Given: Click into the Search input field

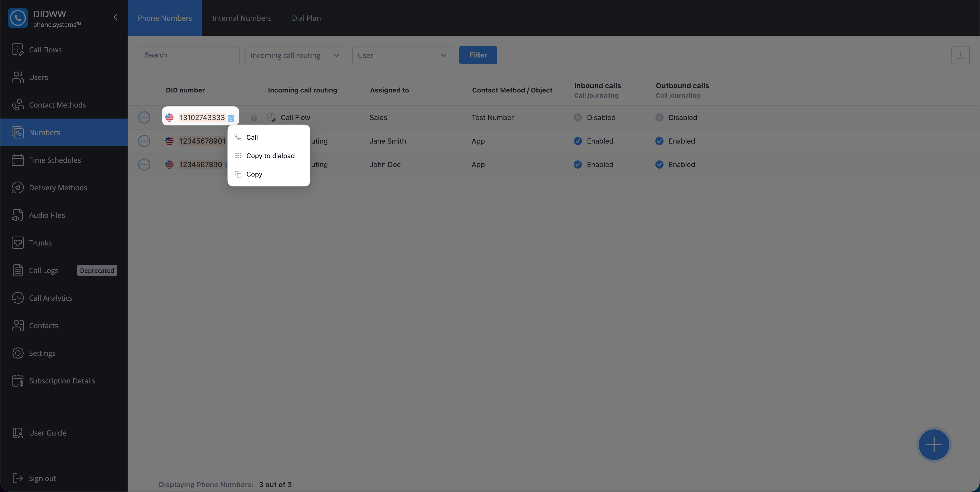Looking at the screenshot, I should 189,55.
